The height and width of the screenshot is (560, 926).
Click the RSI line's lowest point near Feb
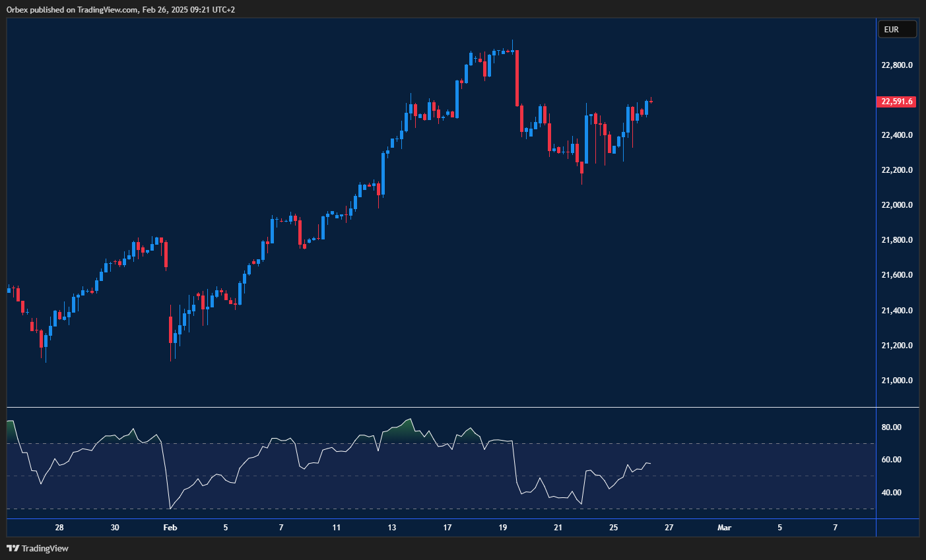click(x=170, y=508)
